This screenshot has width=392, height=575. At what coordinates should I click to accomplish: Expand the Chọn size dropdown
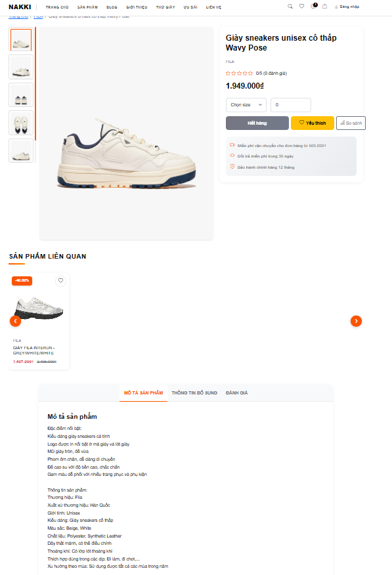[x=246, y=105]
